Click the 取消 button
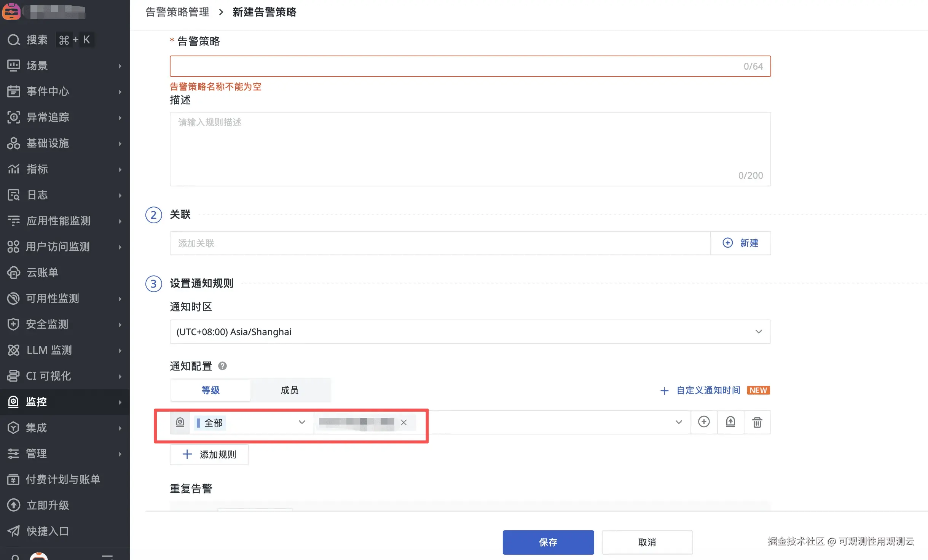 (647, 542)
